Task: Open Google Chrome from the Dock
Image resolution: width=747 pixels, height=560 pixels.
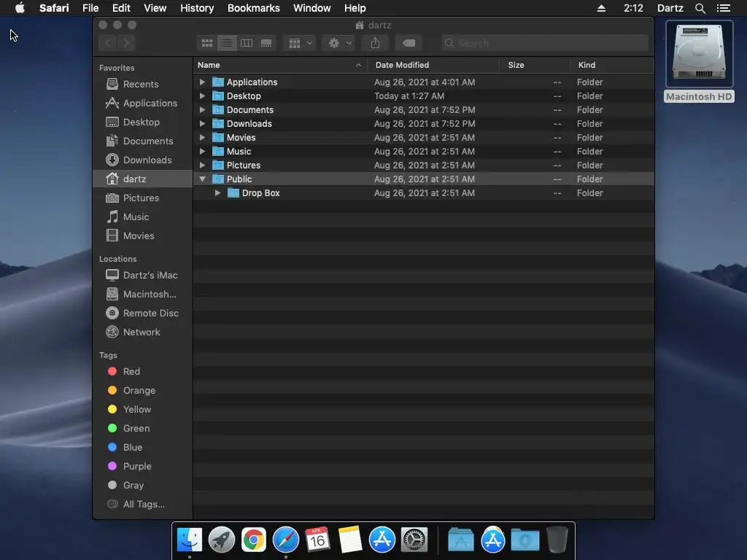Action: [x=253, y=540]
